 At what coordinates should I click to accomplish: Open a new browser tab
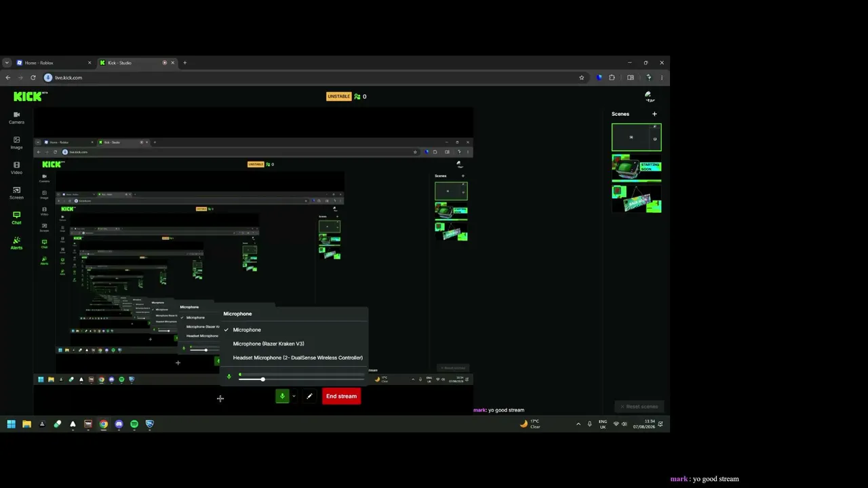click(x=184, y=62)
